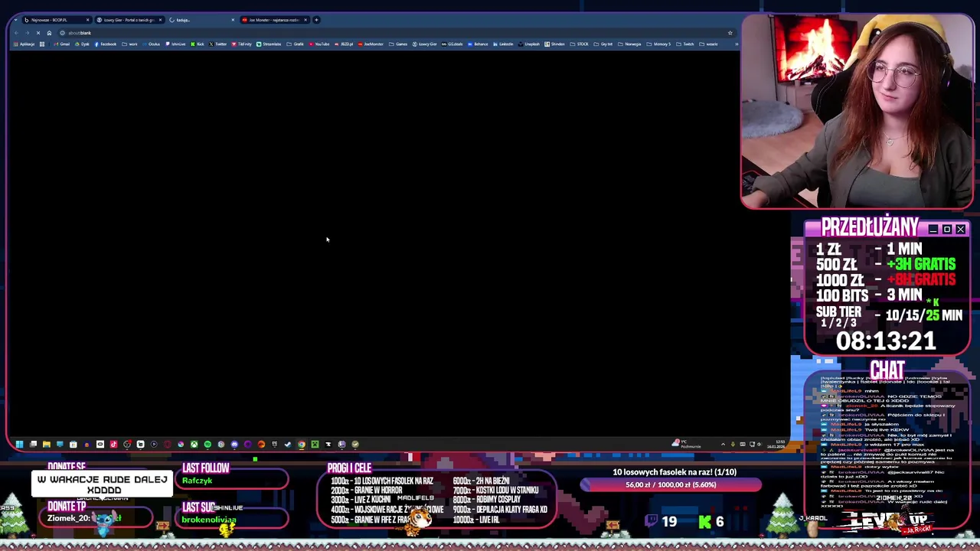Expand the Memory 5 bookmarks folder
Image resolution: width=980 pixels, height=551 pixels.
[658, 44]
